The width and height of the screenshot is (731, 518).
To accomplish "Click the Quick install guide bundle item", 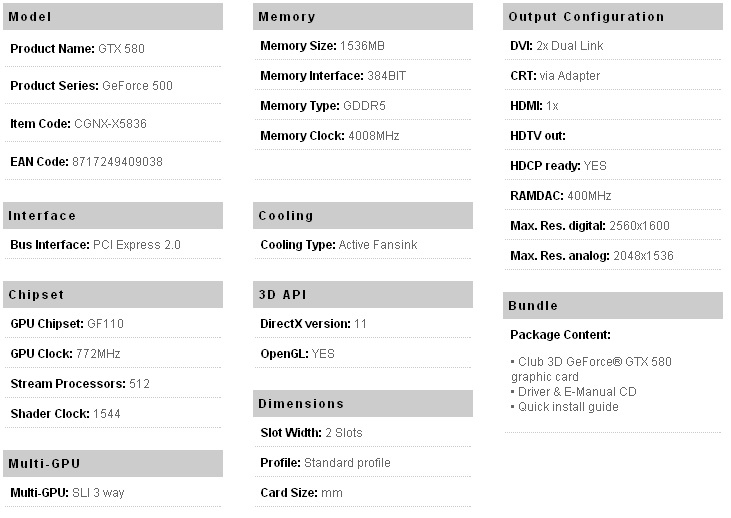I will [x=568, y=407].
